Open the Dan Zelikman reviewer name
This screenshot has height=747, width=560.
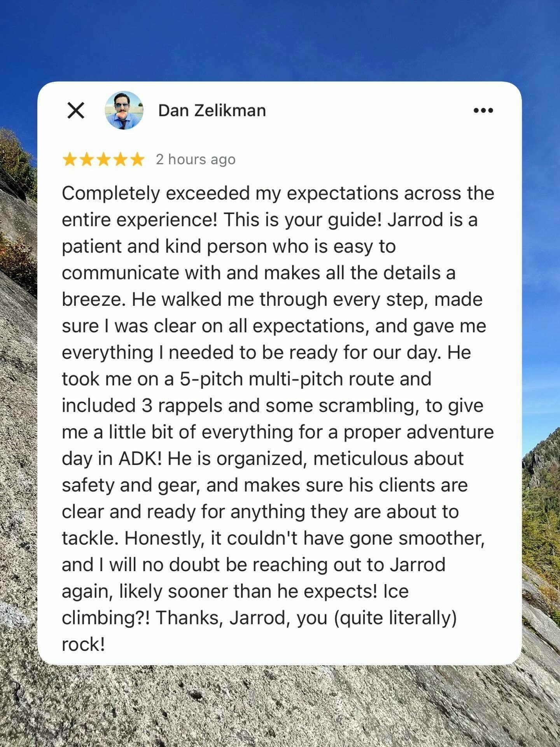tap(212, 110)
